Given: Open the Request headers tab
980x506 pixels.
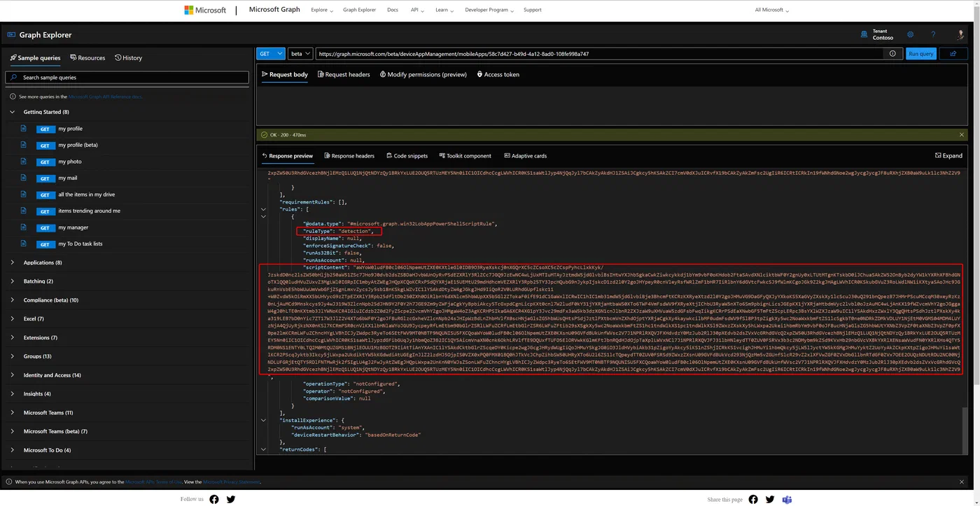Looking at the screenshot, I should click(x=344, y=74).
